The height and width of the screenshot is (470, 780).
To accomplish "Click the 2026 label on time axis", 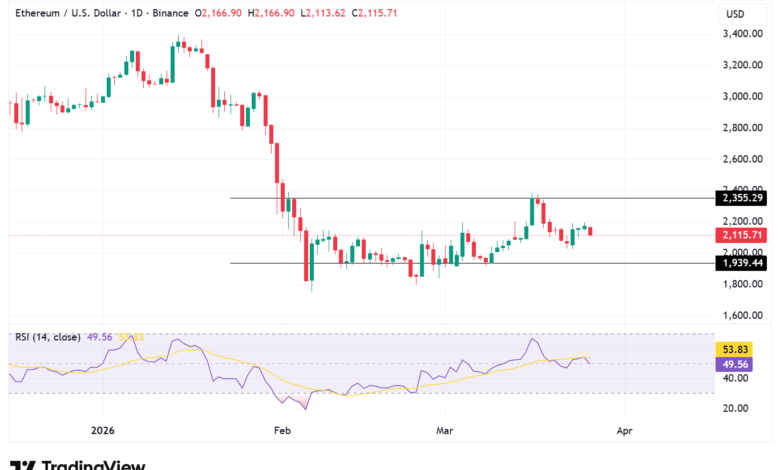I will (x=104, y=433).
